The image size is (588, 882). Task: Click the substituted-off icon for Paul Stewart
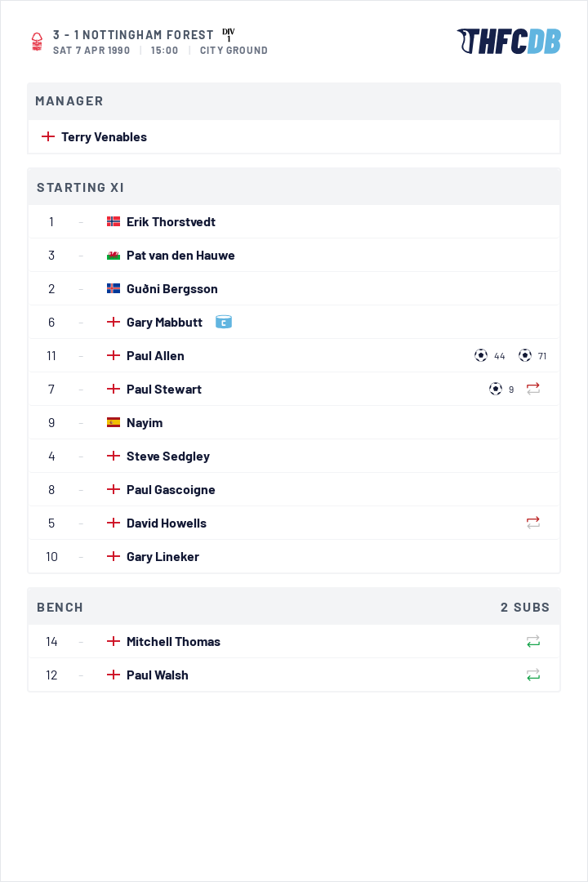pos(532,389)
